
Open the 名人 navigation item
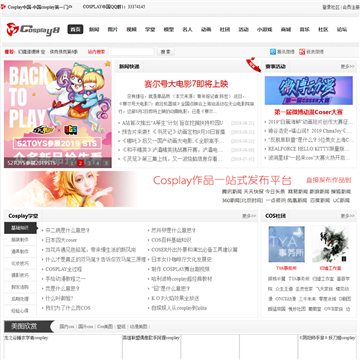click(187, 29)
